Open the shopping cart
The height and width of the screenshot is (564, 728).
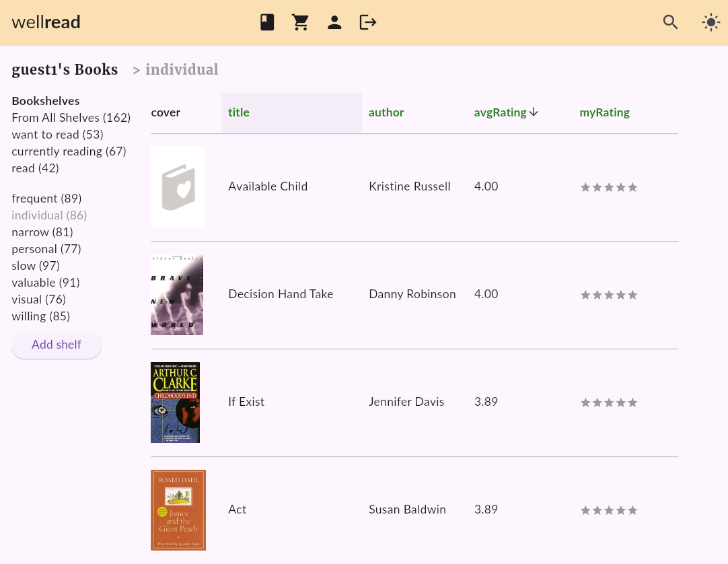[300, 23]
